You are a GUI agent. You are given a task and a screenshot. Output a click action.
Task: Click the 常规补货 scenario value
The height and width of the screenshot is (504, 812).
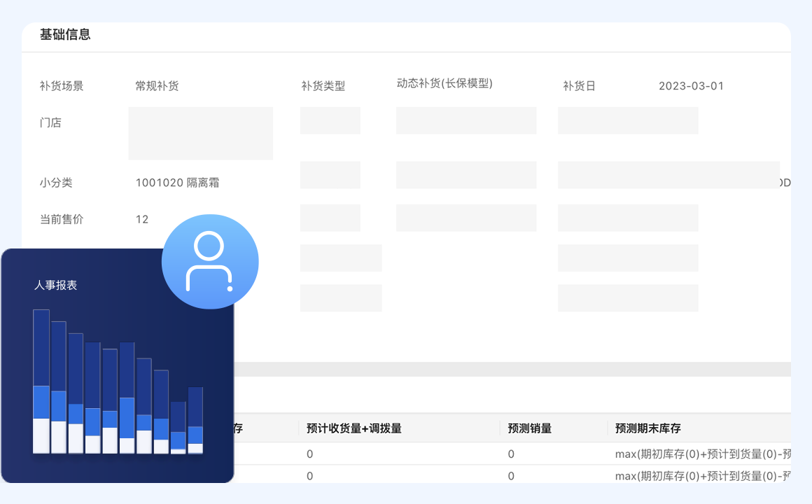(x=157, y=86)
